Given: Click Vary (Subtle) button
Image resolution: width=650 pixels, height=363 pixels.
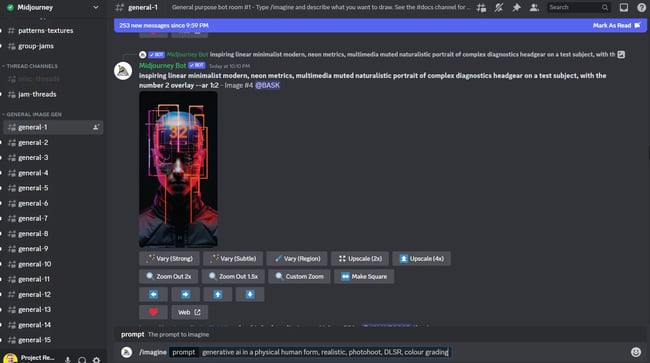Looking at the screenshot, I should 233,258.
